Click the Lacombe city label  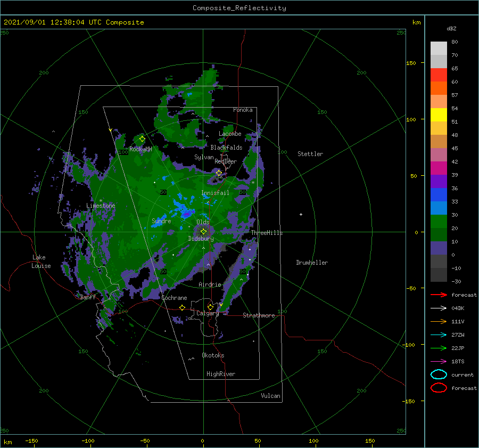tap(230, 134)
